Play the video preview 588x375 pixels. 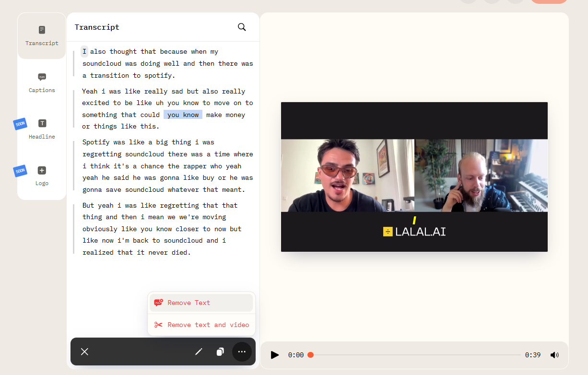[x=275, y=355]
